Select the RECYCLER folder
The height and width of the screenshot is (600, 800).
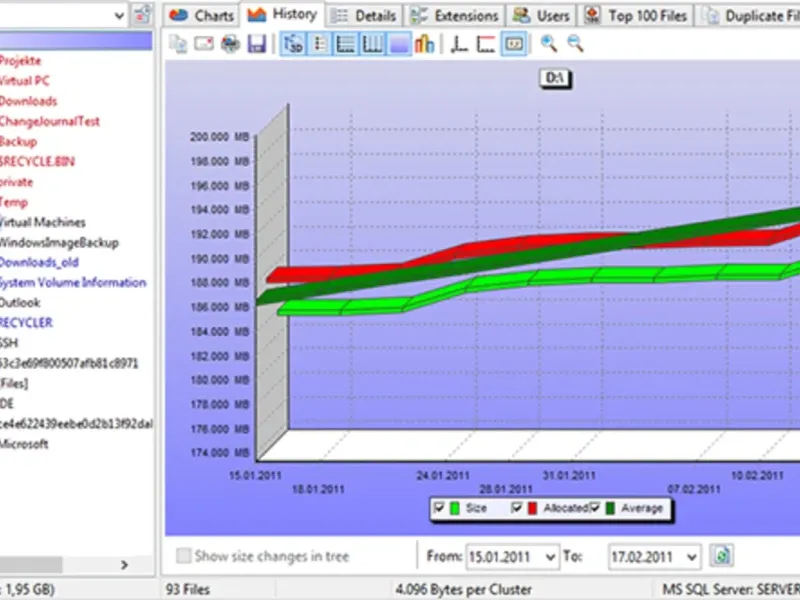point(26,323)
